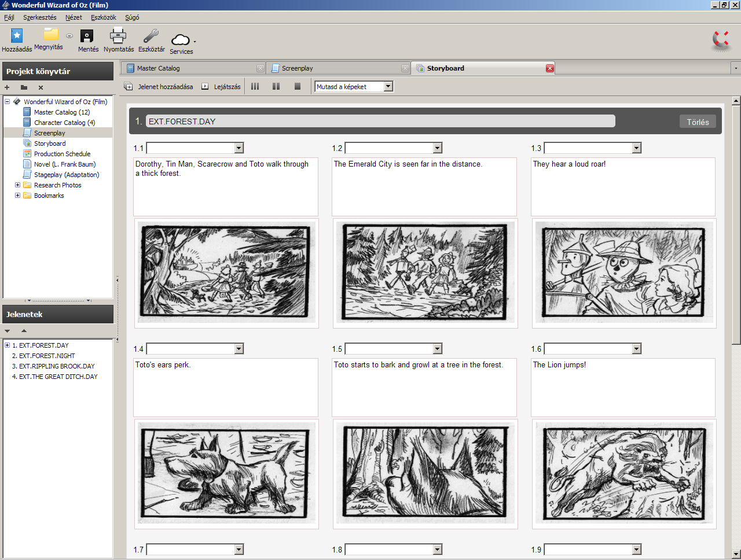Select scene 4. EXT.THE GREAT DITCH.DAY
The height and width of the screenshot is (560, 741).
pos(55,377)
